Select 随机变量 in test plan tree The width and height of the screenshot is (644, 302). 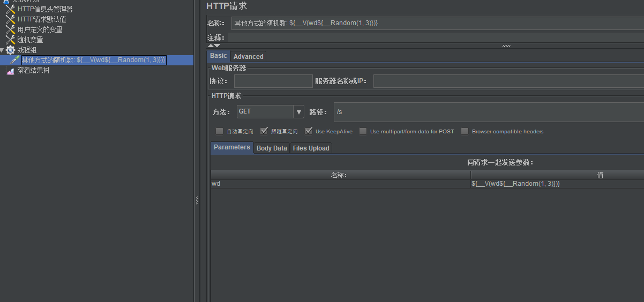[30, 40]
